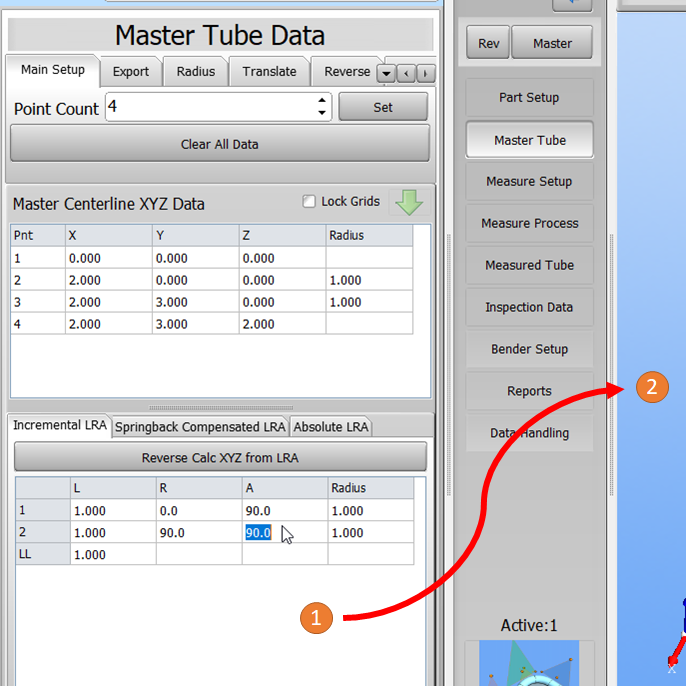Increase Point Count with up stepper
This screenshot has height=686, width=686.
tap(321, 100)
